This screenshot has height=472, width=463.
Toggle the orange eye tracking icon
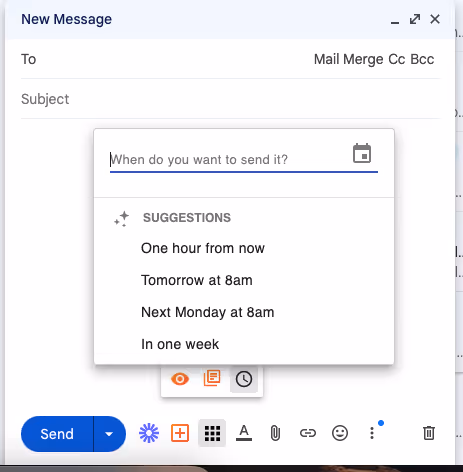coord(180,379)
